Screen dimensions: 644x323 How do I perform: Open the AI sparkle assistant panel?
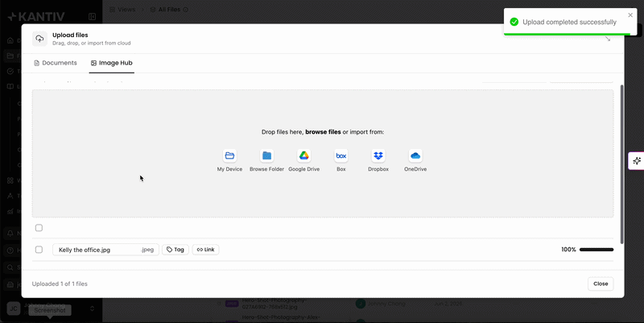[x=637, y=160]
